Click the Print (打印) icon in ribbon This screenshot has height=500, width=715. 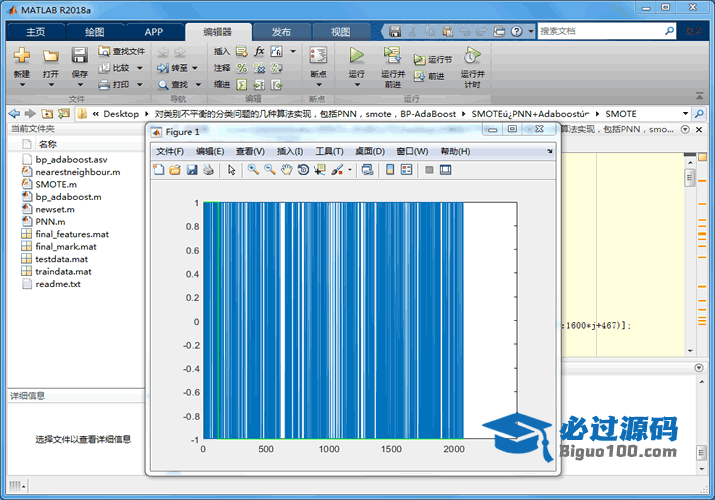pyautogui.click(x=104, y=85)
